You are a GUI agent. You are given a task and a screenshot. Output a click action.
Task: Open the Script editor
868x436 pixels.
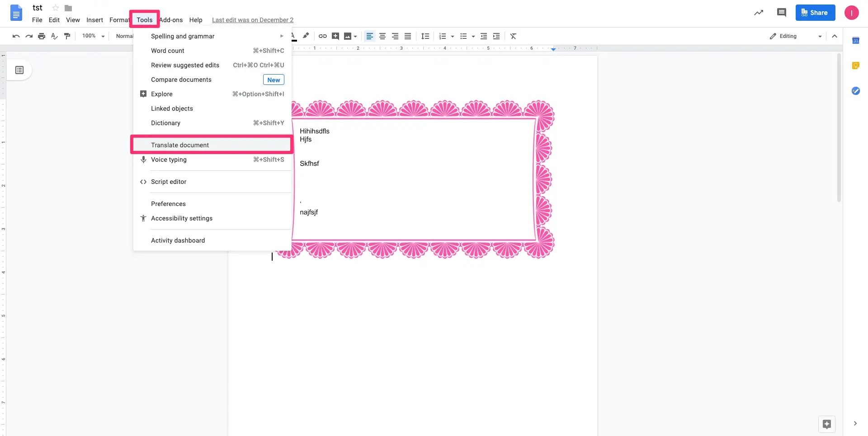[212, 182]
